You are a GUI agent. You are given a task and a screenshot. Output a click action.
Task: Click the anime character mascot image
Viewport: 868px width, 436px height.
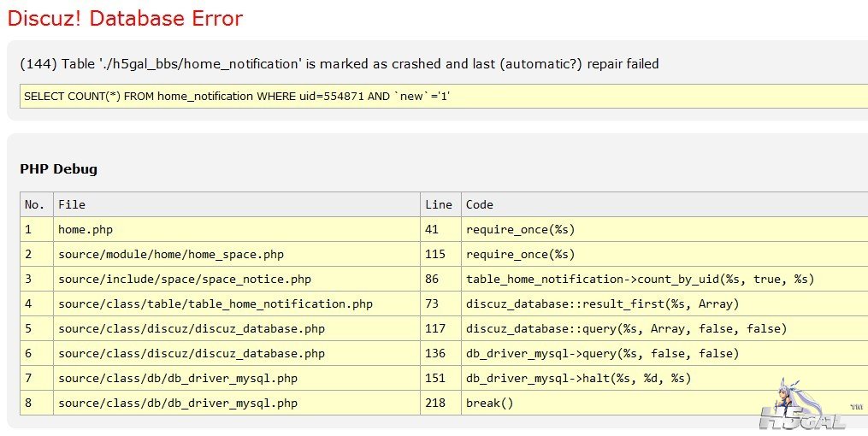click(789, 395)
